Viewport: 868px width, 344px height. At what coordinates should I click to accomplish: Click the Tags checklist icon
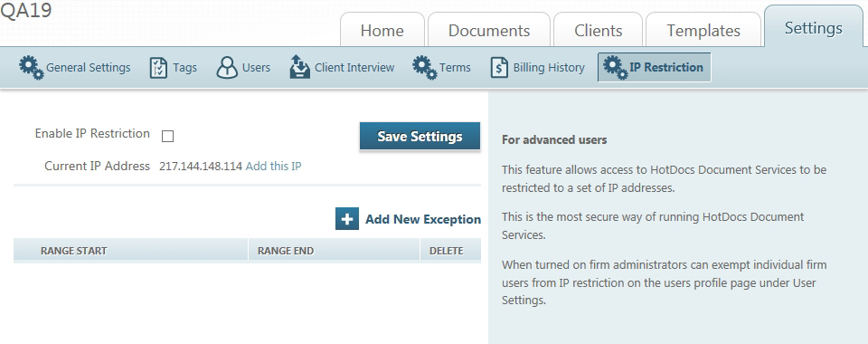coord(158,68)
